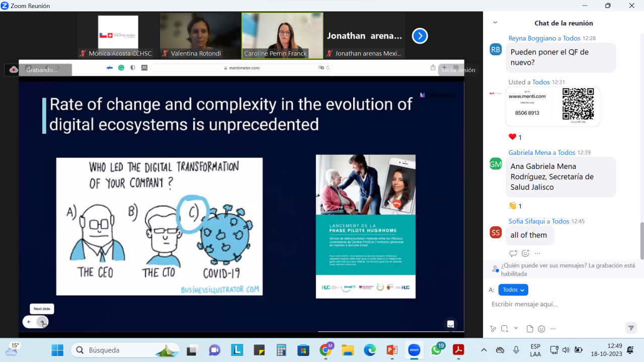Reply in thread to 'all of them' message
The width and height of the screenshot is (644, 362).
(513, 253)
